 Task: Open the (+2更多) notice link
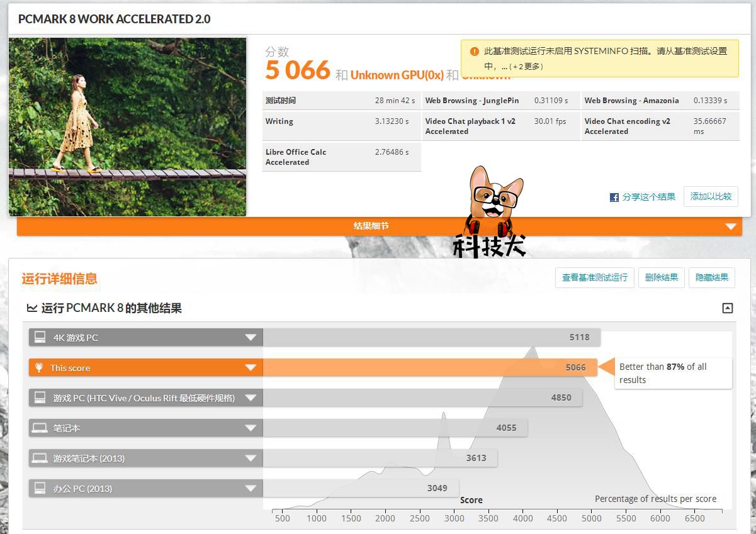[x=526, y=67]
